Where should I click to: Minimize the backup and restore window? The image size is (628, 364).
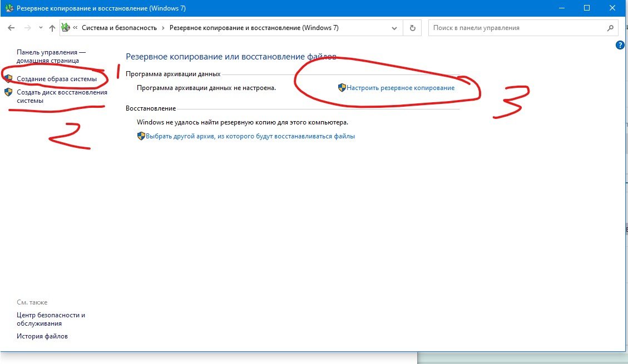[x=561, y=8]
